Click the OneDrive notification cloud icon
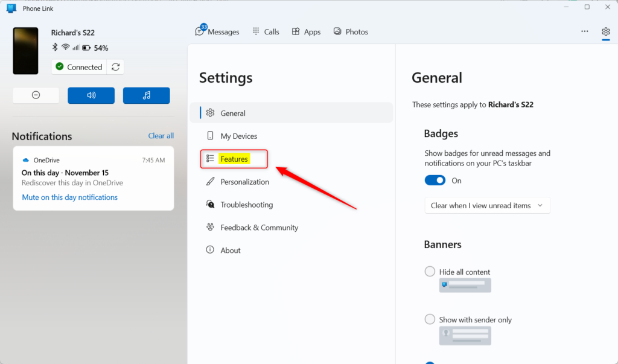618x364 pixels. pyautogui.click(x=26, y=161)
